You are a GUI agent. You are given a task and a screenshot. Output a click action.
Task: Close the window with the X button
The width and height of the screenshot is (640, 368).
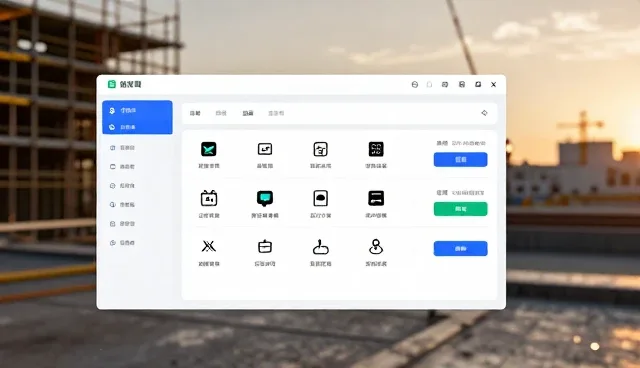point(493,84)
